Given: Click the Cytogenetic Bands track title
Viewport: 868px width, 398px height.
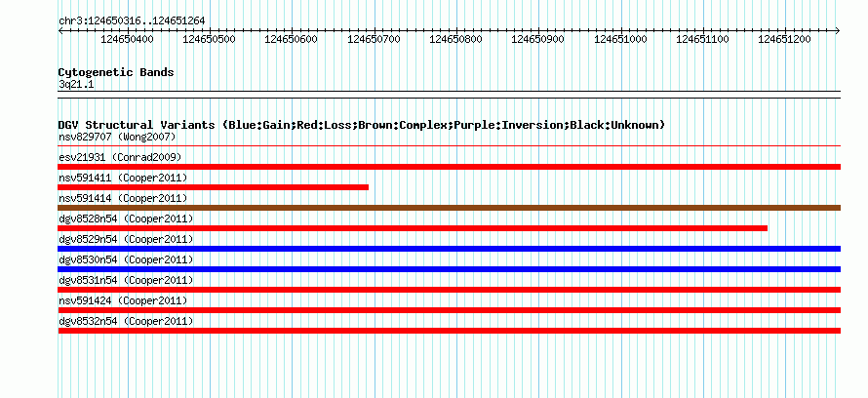Looking at the screenshot, I should point(116,72).
